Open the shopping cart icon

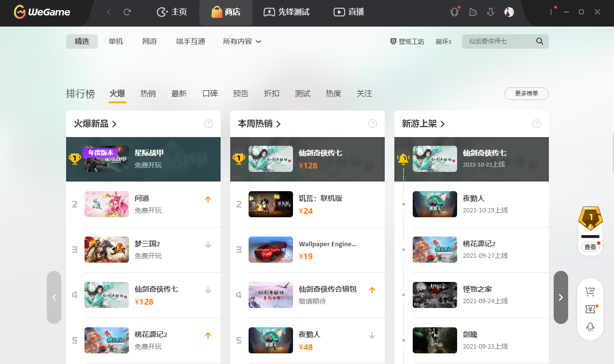pyautogui.click(x=590, y=292)
